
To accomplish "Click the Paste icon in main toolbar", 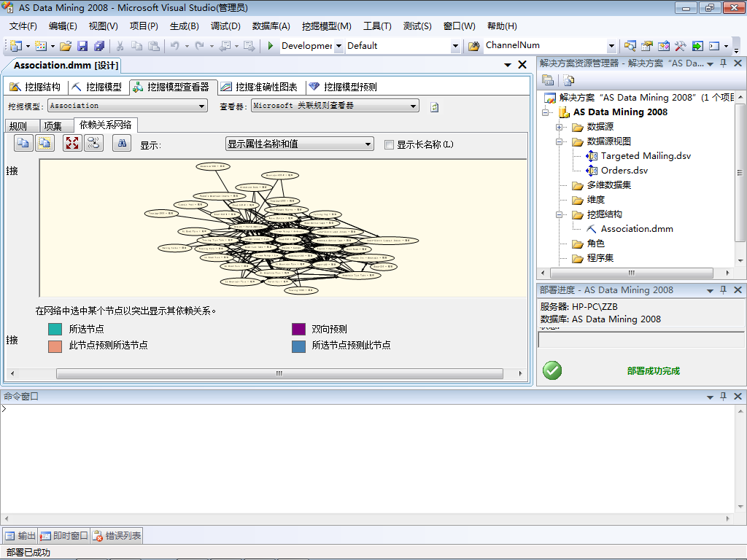I will [153, 46].
